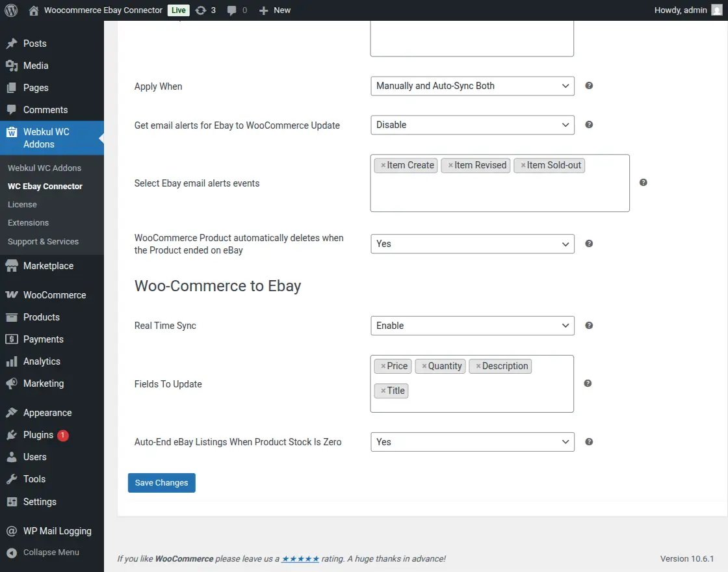Click the Marketplace store icon
728x572 pixels.
click(x=12, y=266)
